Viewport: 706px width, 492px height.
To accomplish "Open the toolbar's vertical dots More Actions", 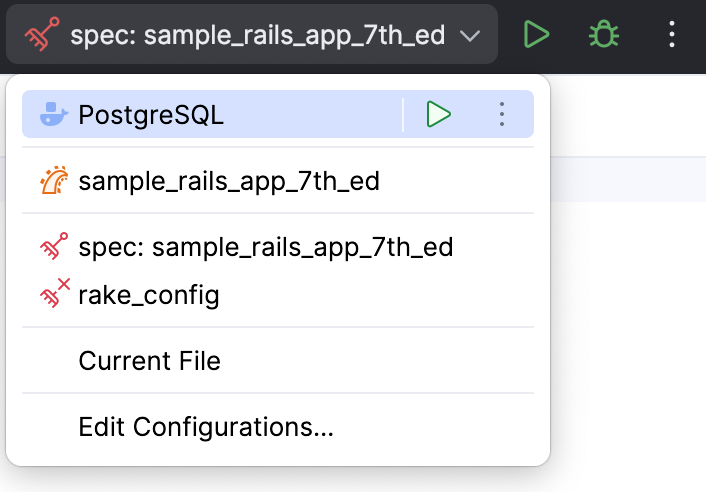I will [672, 36].
